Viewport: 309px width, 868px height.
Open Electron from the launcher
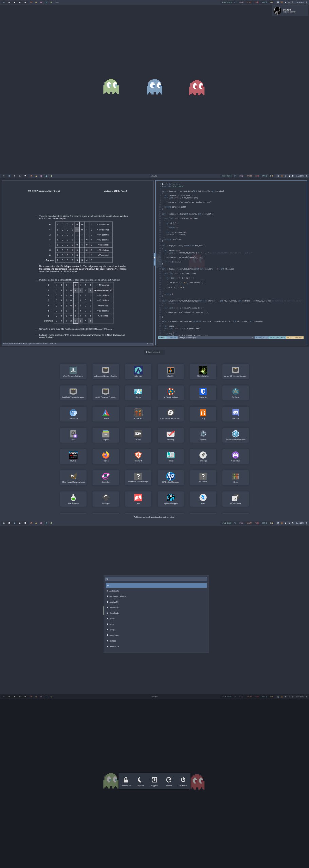pos(203,435)
